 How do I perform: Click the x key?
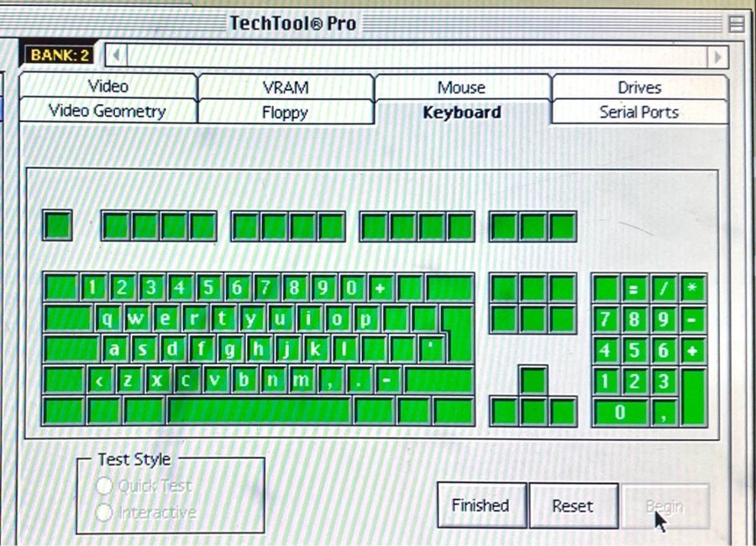[157, 381]
